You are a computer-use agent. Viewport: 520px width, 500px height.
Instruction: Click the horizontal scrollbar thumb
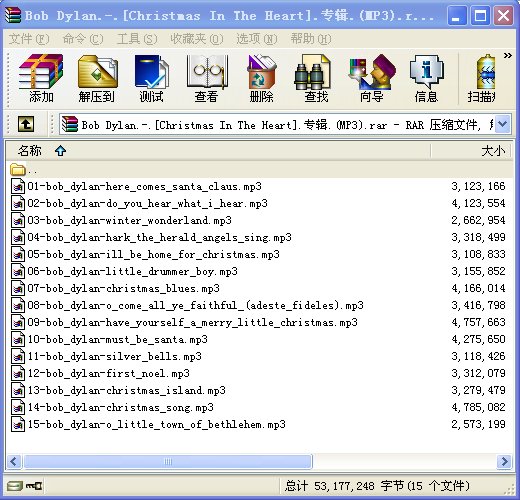coord(168,462)
